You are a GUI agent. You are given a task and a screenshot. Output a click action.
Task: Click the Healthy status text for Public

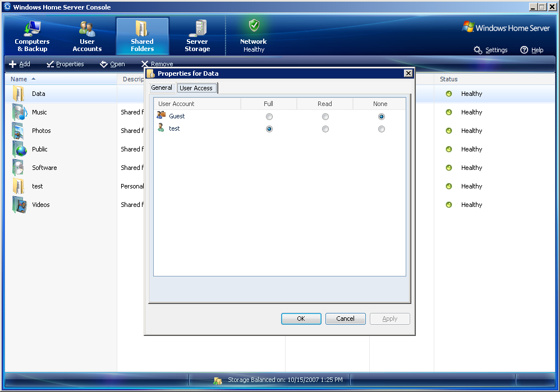coord(471,149)
